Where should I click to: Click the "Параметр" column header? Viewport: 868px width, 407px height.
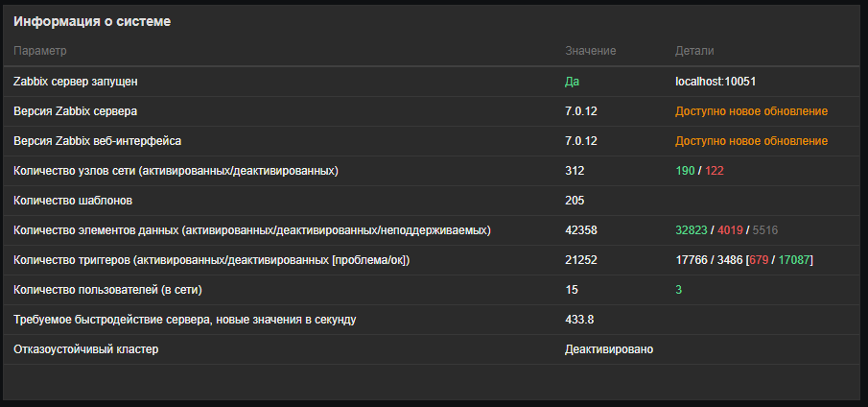pyautogui.click(x=40, y=50)
